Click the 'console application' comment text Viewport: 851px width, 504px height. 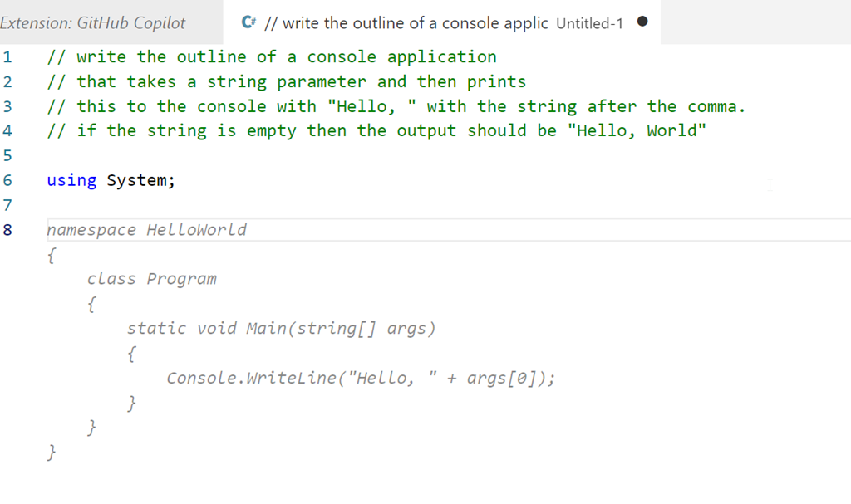pyautogui.click(x=401, y=57)
